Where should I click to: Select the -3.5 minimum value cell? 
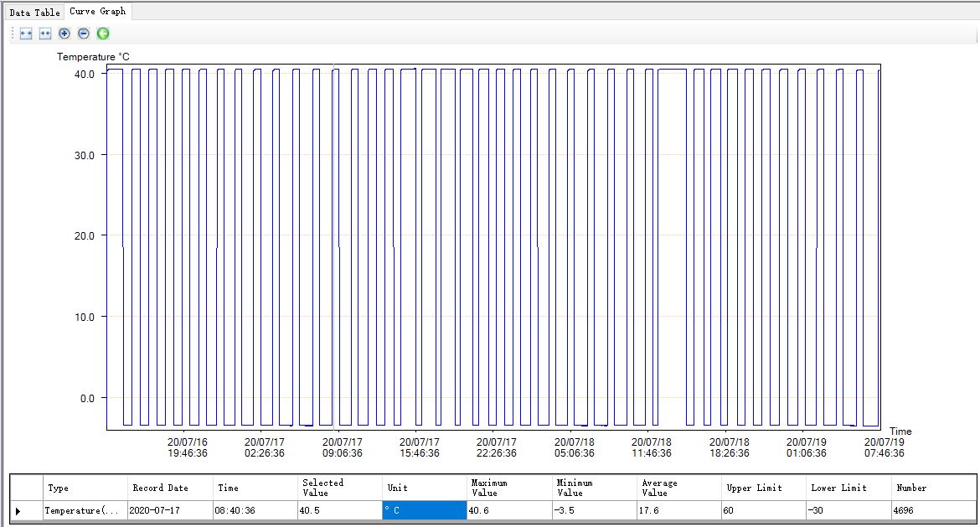click(595, 511)
